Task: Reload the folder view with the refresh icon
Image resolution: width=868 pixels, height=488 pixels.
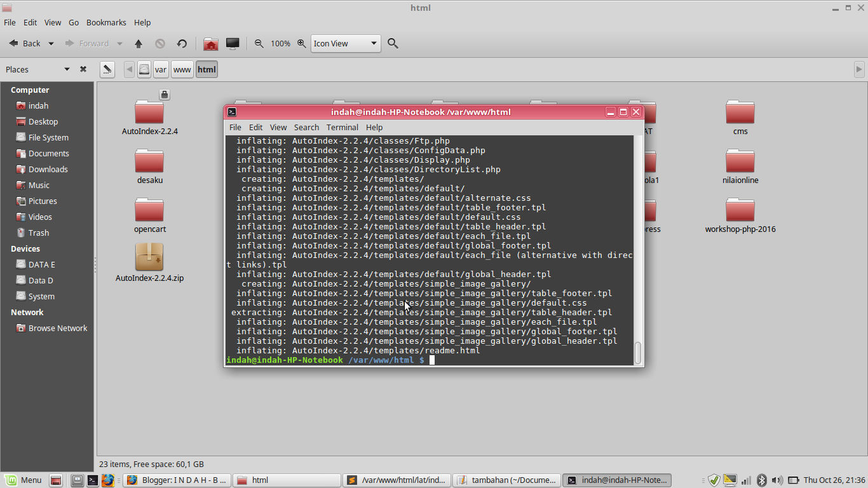Action: coord(182,43)
